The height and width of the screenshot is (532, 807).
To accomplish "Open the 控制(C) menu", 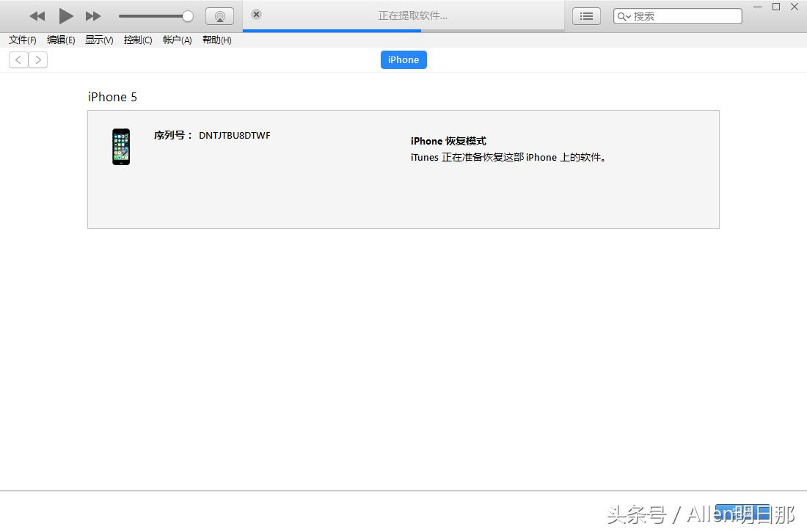I will 138,40.
